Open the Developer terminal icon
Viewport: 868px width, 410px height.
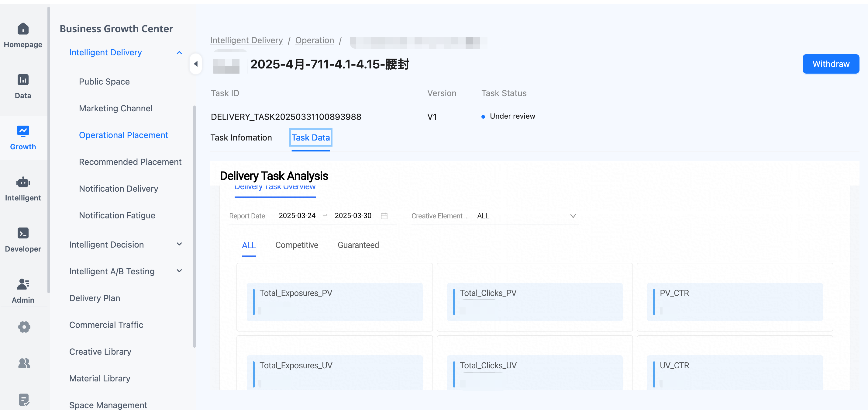click(23, 233)
